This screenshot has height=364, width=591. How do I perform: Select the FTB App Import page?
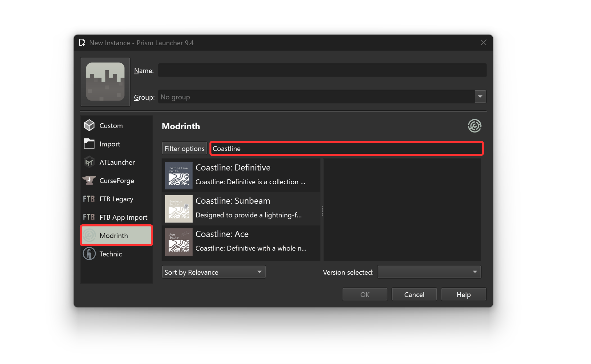[x=117, y=217]
